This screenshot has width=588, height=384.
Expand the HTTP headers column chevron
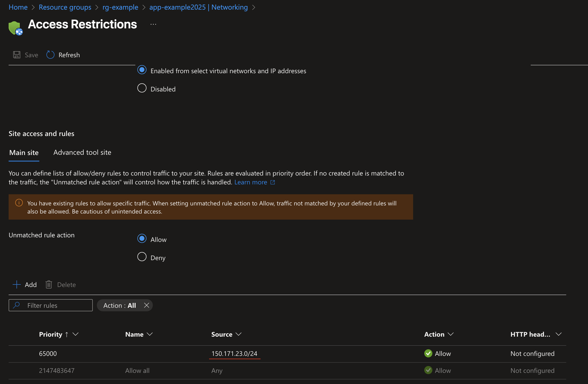(x=558, y=334)
